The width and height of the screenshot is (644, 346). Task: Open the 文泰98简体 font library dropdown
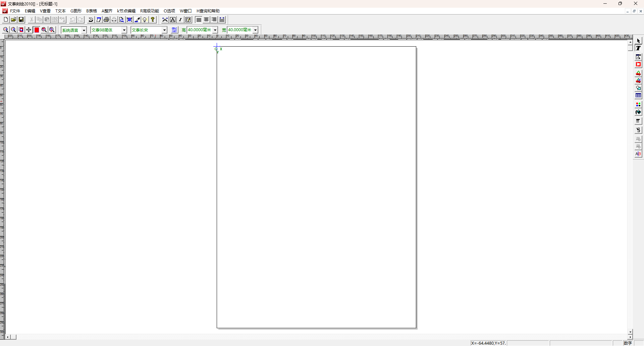[x=124, y=30]
